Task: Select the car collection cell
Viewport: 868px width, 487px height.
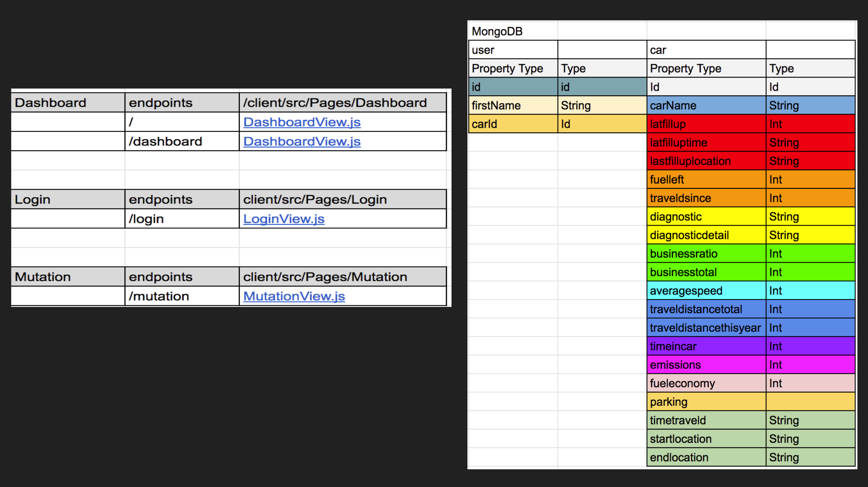Action: pyautogui.click(x=706, y=50)
